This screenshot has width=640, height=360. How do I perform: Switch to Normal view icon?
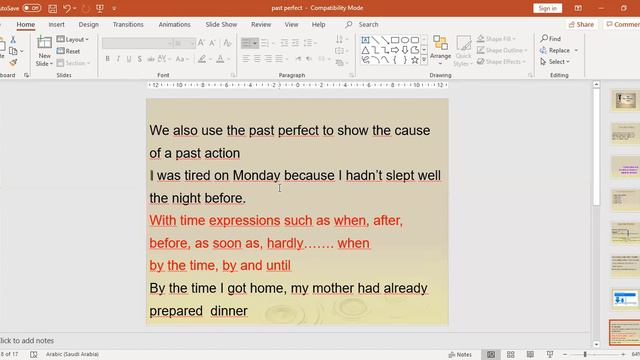pyautogui.click(x=491, y=354)
